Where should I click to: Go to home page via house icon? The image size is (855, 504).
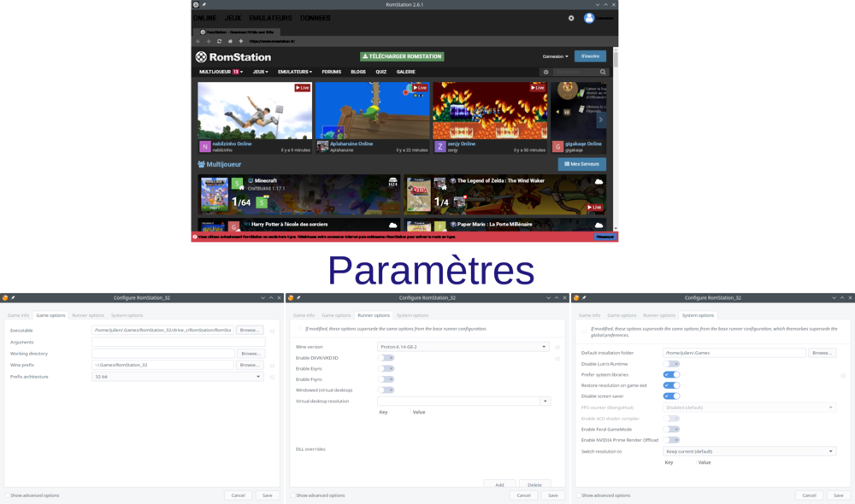[230, 41]
